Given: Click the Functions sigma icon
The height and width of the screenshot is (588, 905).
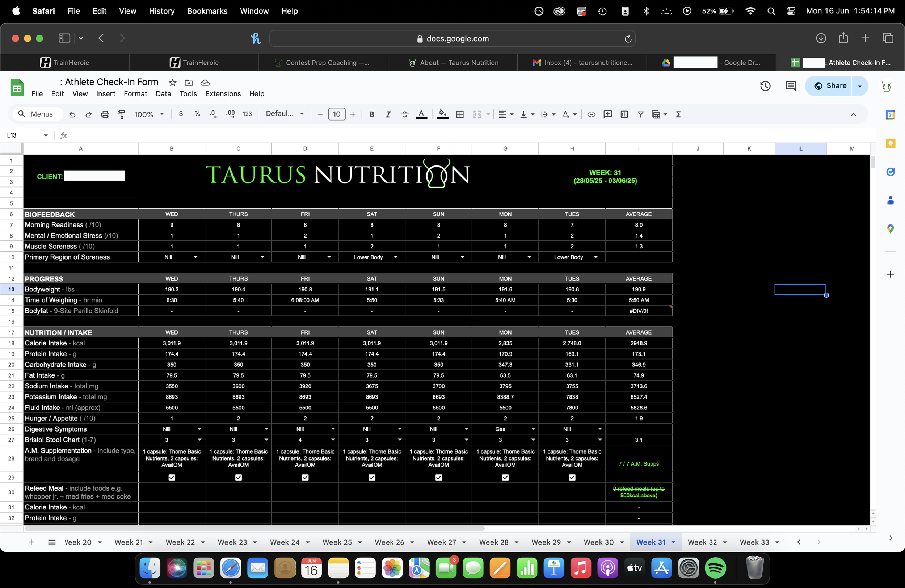Looking at the screenshot, I should click(678, 114).
